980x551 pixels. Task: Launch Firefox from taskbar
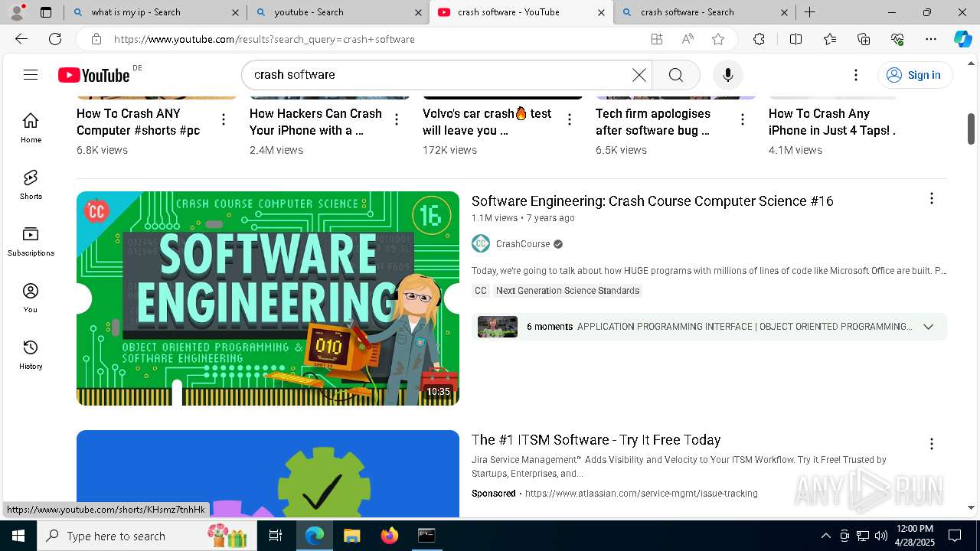coord(390,536)
